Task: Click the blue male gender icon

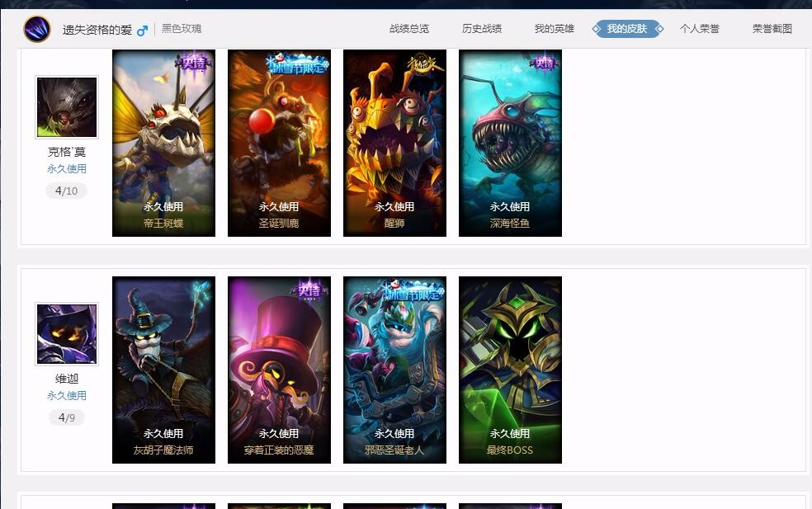Action: coord(143,31)
